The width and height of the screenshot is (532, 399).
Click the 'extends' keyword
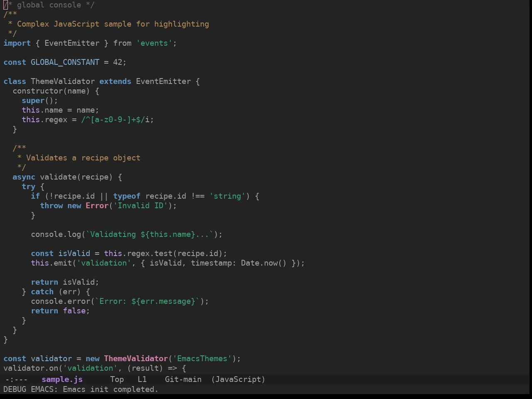click(x=115, y=81)
